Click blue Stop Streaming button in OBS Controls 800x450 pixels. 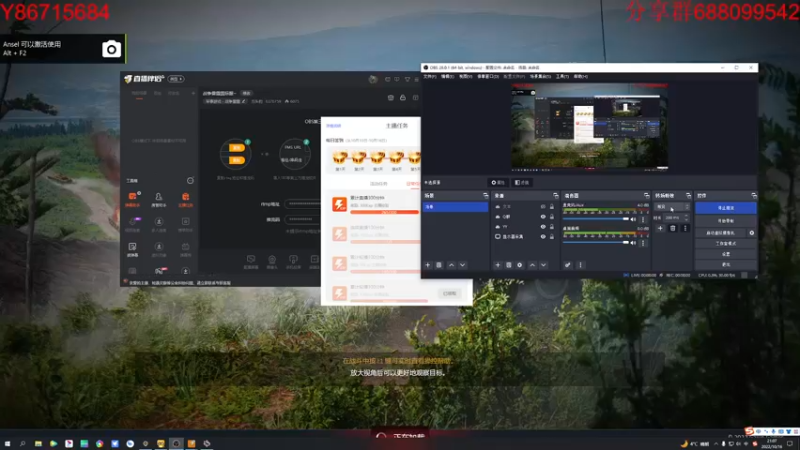726,208
